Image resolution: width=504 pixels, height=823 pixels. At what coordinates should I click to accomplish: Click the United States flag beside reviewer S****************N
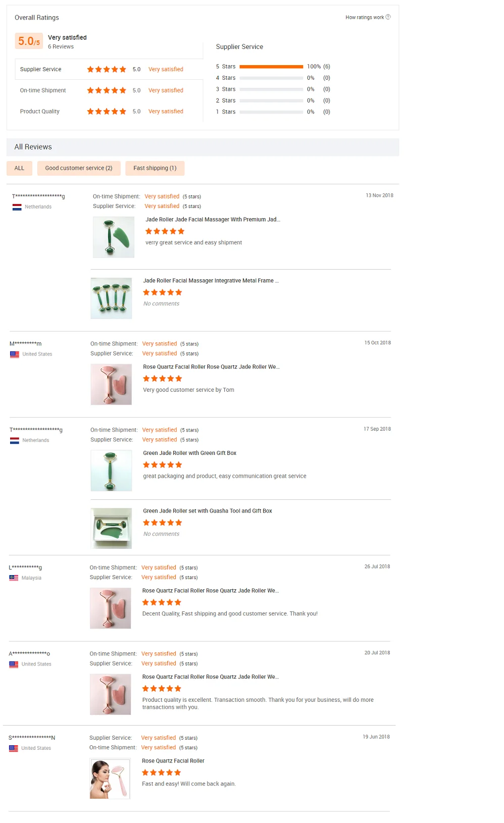pos(14,748)
